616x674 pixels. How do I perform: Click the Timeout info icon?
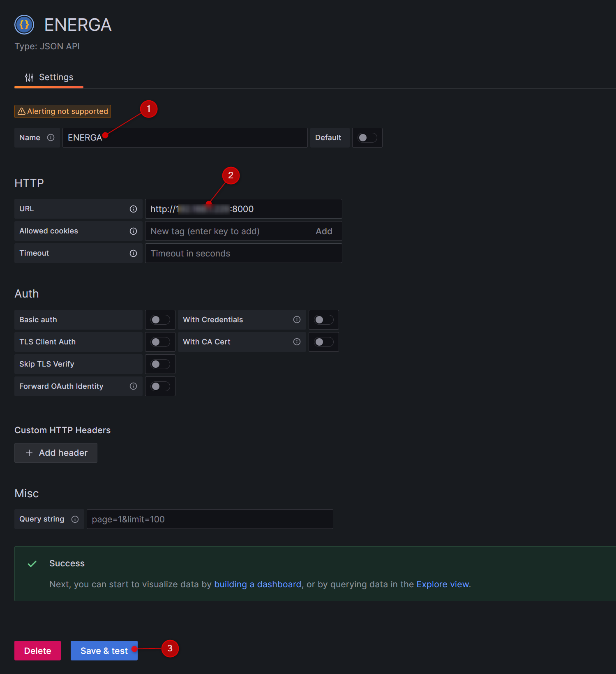pyautogui.click(x=133, y=254)
